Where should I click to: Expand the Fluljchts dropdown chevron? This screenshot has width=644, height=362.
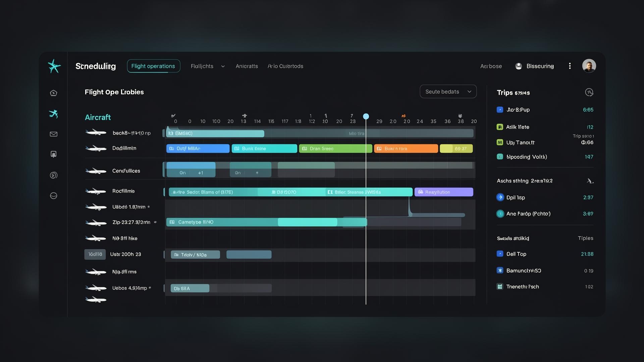223,66
